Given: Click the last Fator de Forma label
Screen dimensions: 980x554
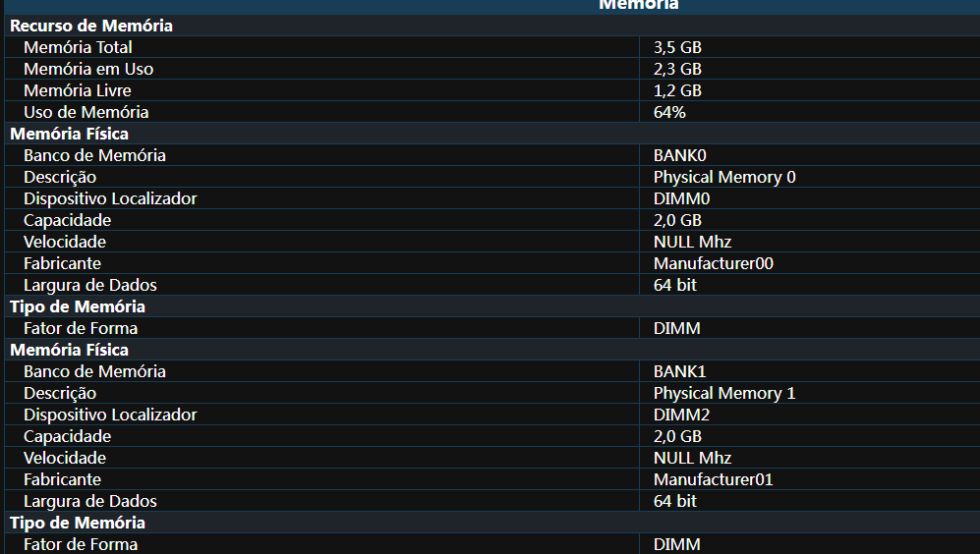Looking at the screenshot, I should point(81,544).
